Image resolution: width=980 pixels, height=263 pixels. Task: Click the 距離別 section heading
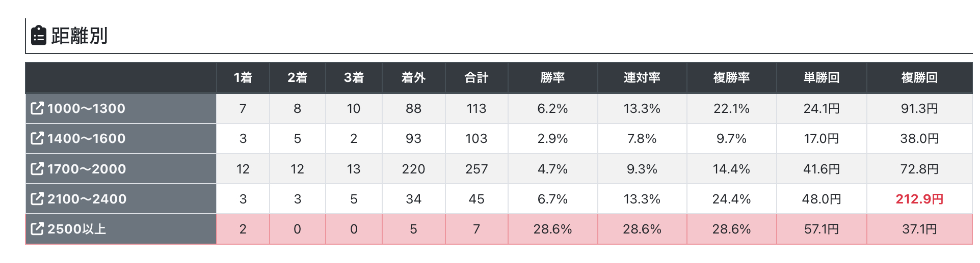point(80,36)
